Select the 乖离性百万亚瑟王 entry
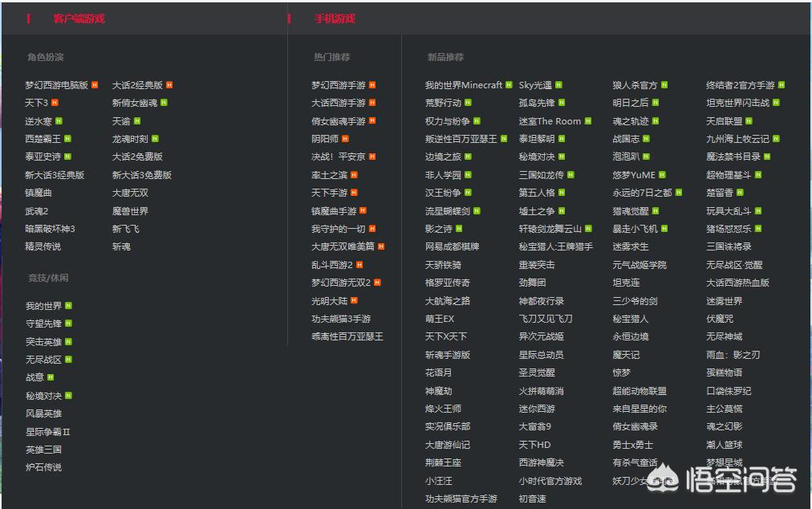812x509 pixels. point(347,336)
